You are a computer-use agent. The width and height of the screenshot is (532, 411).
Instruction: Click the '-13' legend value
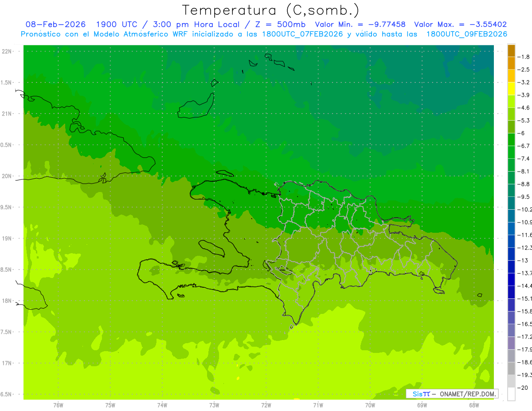[522, 260]
